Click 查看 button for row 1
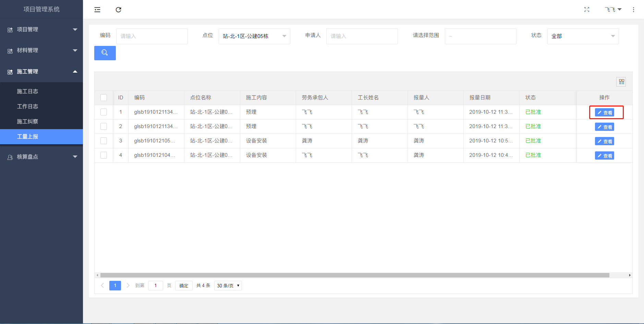Screen dimensions: 644x324 coord(605,113)
